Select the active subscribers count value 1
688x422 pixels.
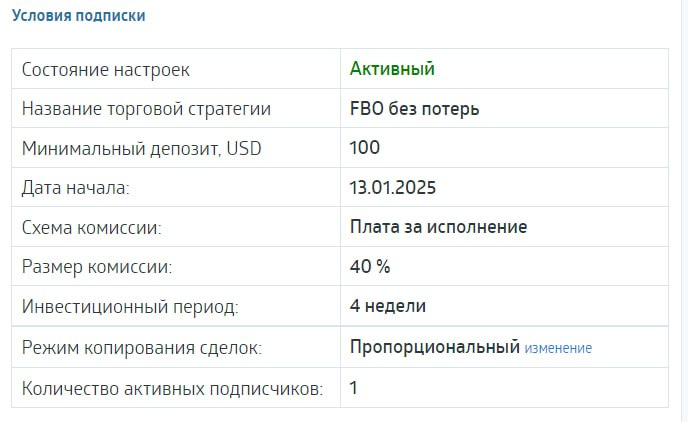(354, 388)
